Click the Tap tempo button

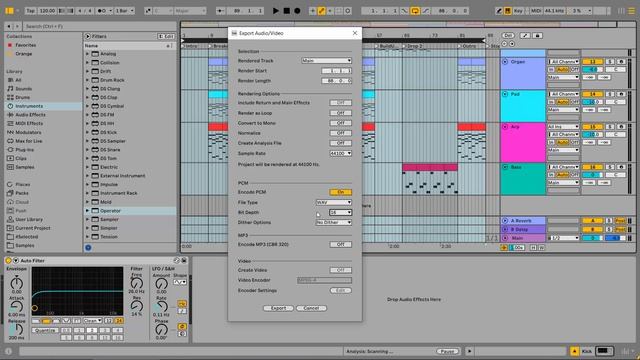[31, 11]
